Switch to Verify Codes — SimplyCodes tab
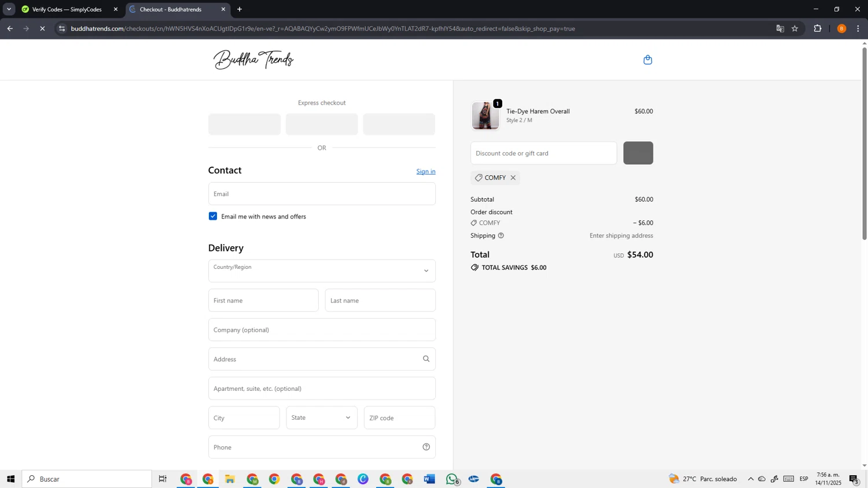 tap(67, 9)
